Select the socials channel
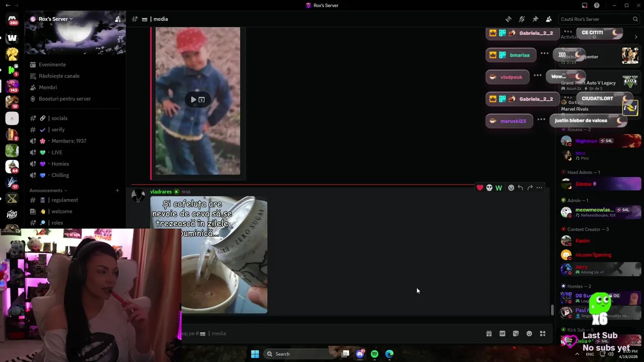 pyautogui.click(x=74, y=118)
